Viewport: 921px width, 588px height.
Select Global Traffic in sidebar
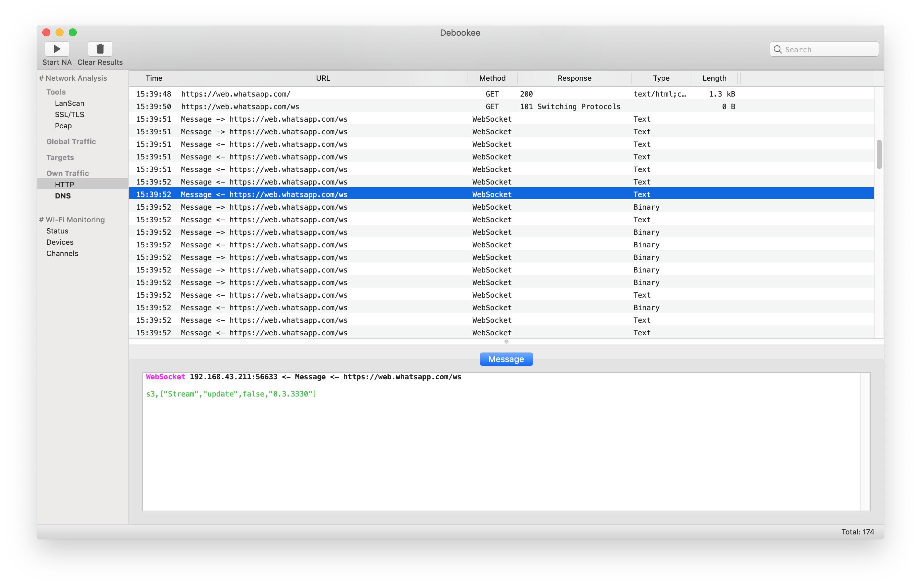pos(71,142)
